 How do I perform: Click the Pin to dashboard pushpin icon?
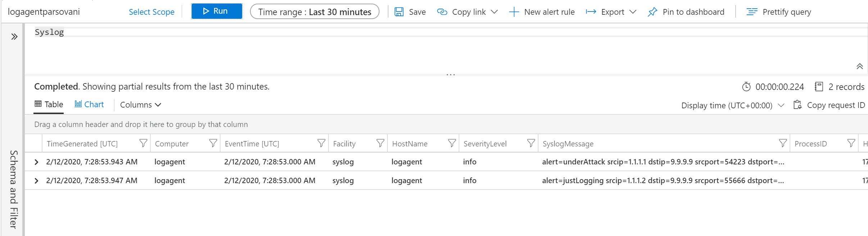[652, 12]
